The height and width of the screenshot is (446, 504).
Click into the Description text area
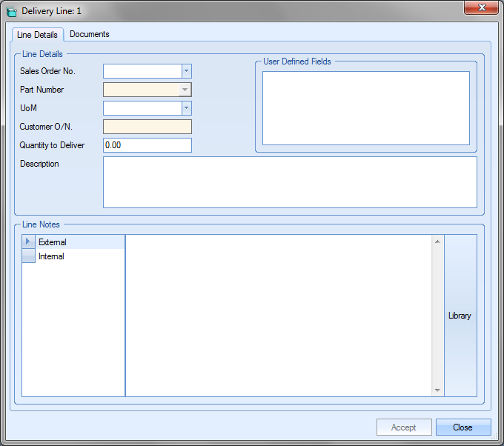pos(289,182)
